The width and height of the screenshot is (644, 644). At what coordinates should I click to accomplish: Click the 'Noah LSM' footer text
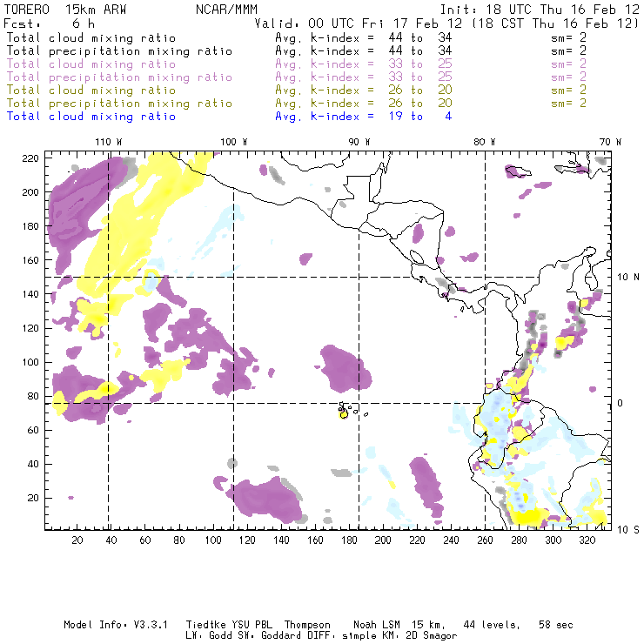[377, 625]
